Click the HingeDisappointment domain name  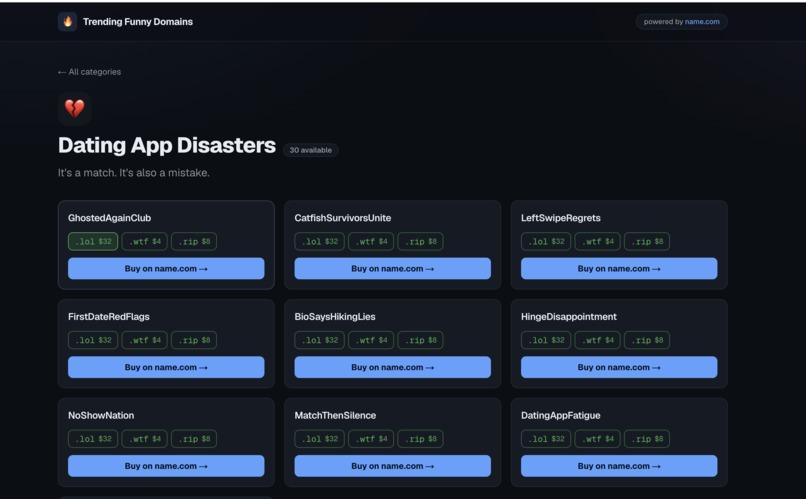point(569,317)
